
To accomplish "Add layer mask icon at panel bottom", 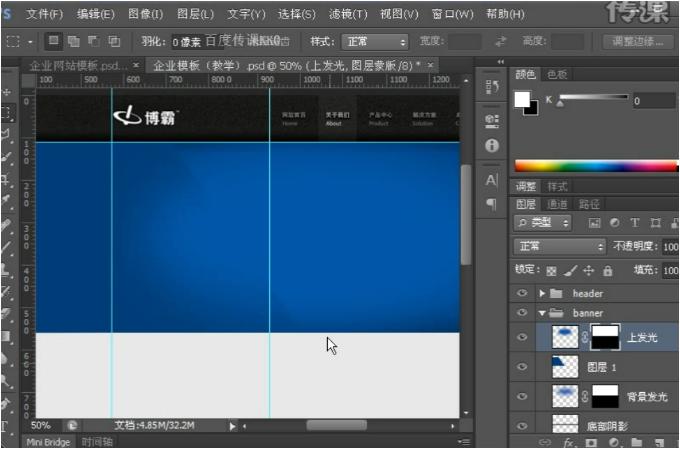I will click(x=591, y=442).
